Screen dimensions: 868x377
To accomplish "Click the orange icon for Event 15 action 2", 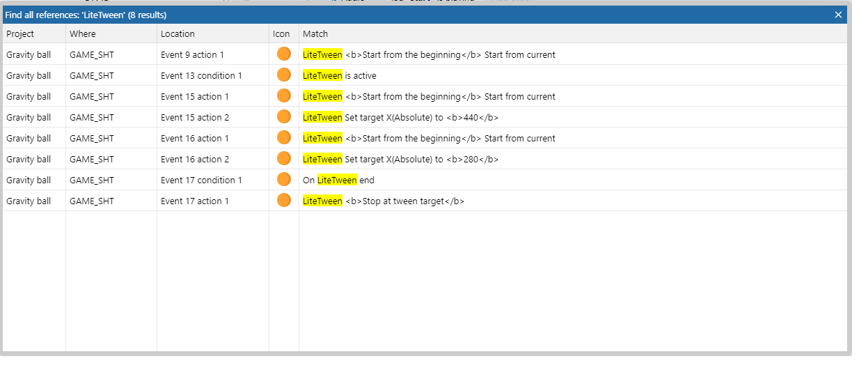I will [283, 117].
